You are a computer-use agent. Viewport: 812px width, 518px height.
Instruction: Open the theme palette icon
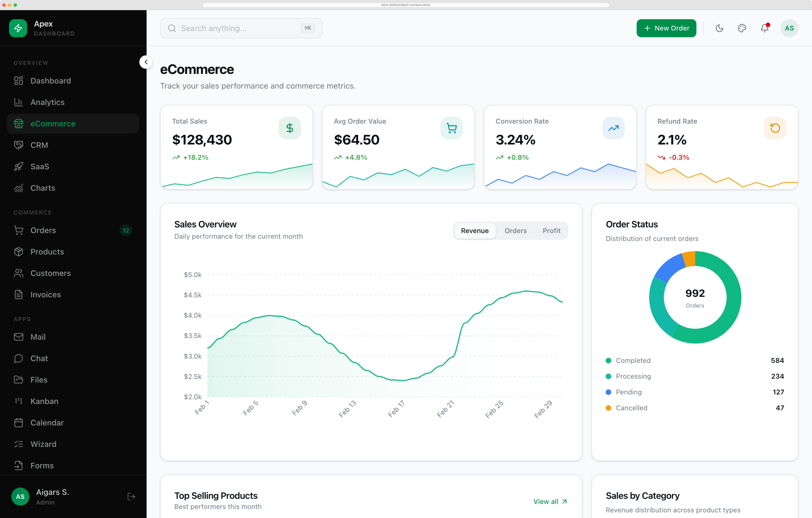pyautogui.click(x=742, y=28)
